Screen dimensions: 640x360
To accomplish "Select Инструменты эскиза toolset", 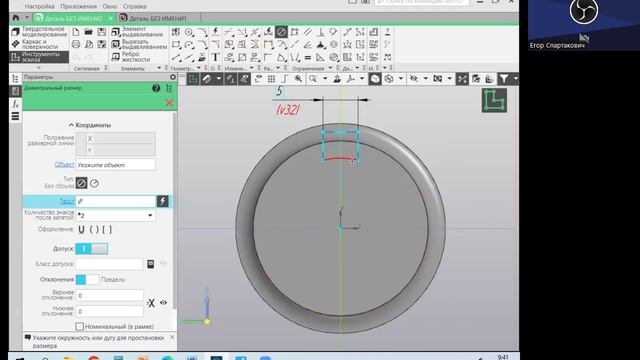I will (x=39, y=57).
